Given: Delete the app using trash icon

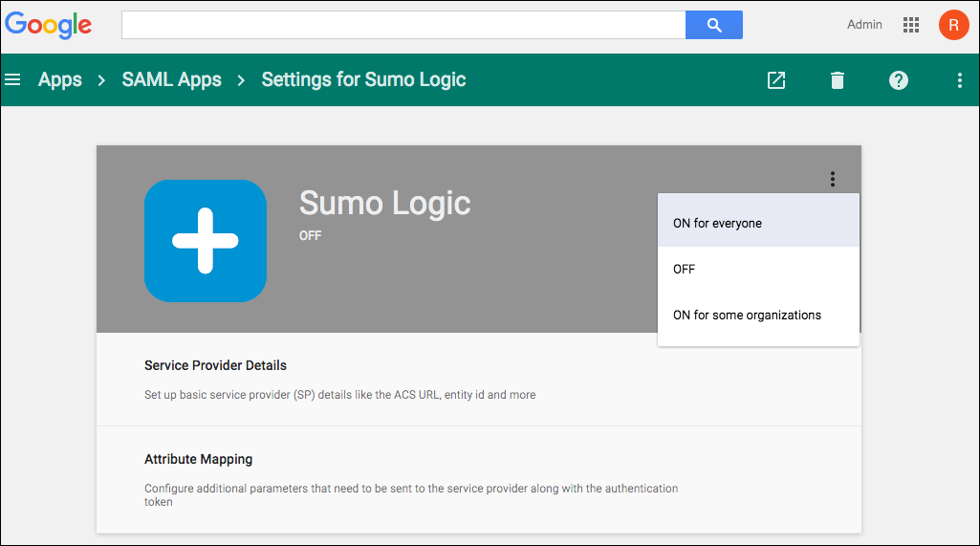Looking at the screenshot, I should click(838, 80).
